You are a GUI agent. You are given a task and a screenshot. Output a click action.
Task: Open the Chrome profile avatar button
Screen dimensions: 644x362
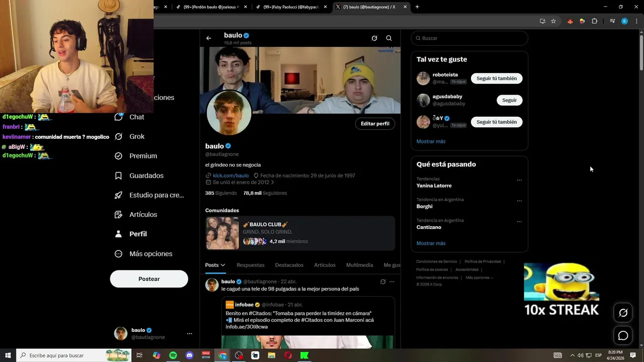(624, 21)
